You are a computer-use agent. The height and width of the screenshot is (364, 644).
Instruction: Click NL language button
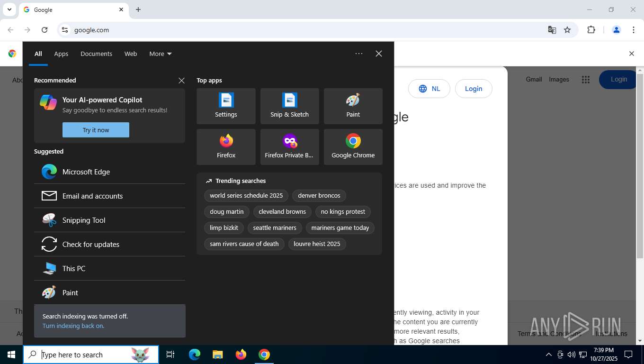[429, 89]
